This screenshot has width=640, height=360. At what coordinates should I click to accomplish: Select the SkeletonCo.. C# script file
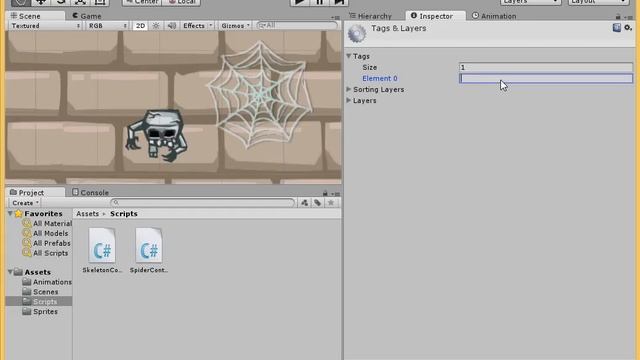(x=102, y=250)
